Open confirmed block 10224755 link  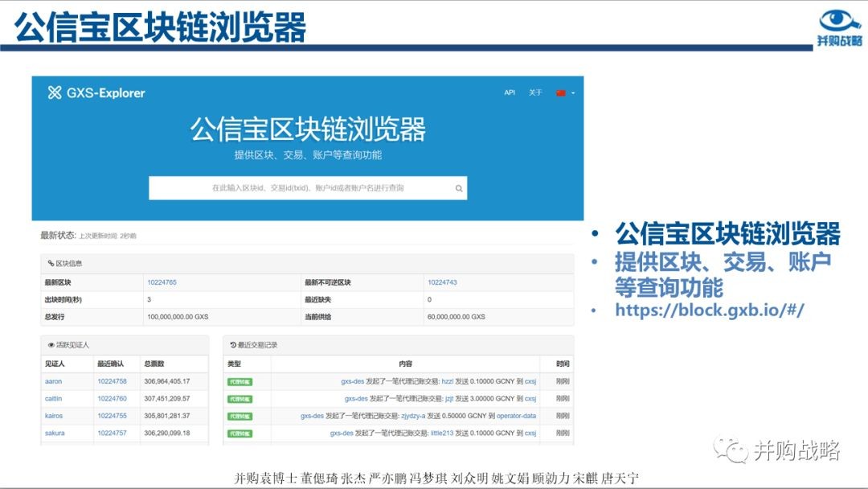(112, 416)
